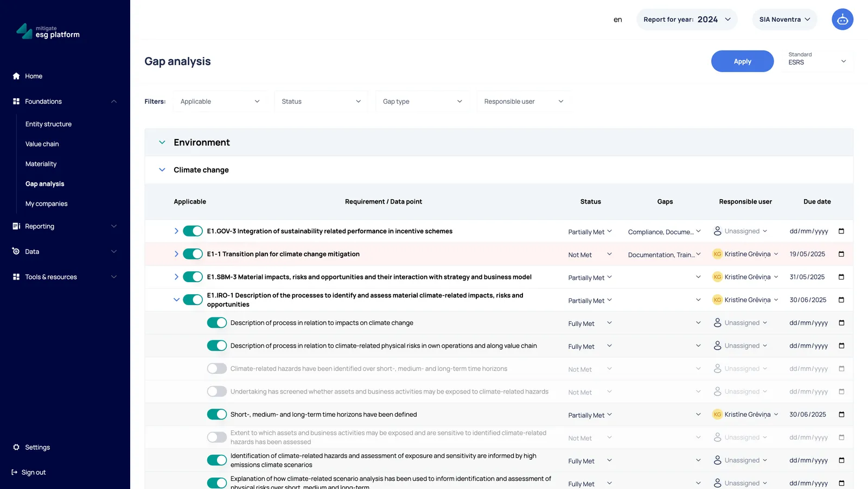Screen dimensions: 868x489
Task: Collapse the Environment section
Action: click(x=162, y=142)
